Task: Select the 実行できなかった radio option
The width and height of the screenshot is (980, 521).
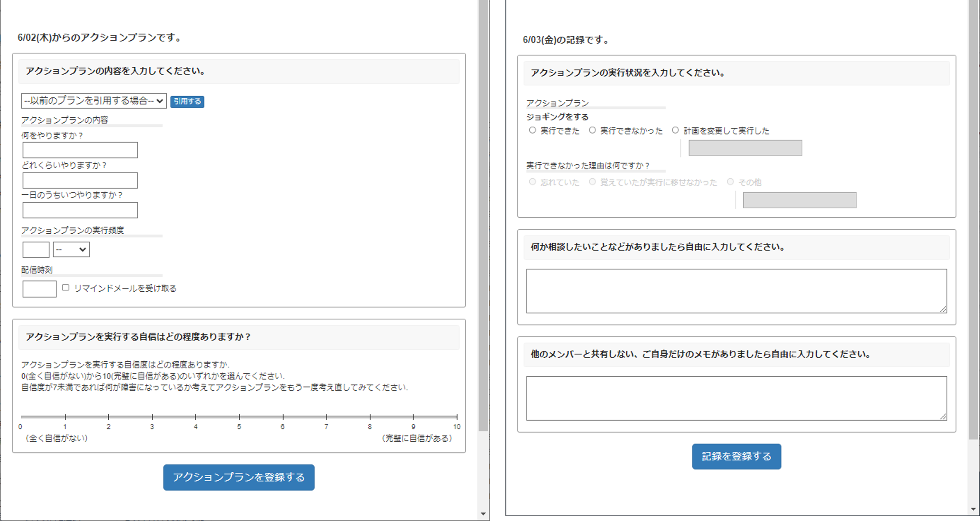Action: click(592, 130)
